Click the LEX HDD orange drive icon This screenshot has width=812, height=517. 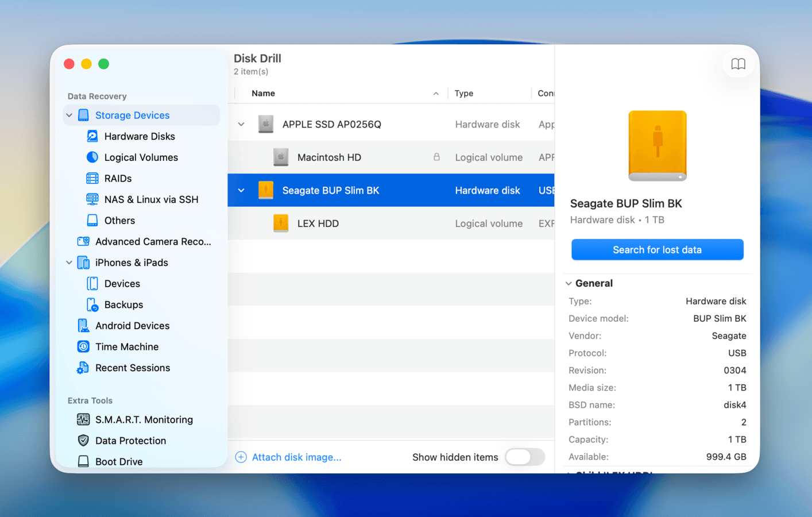[281, 223]
